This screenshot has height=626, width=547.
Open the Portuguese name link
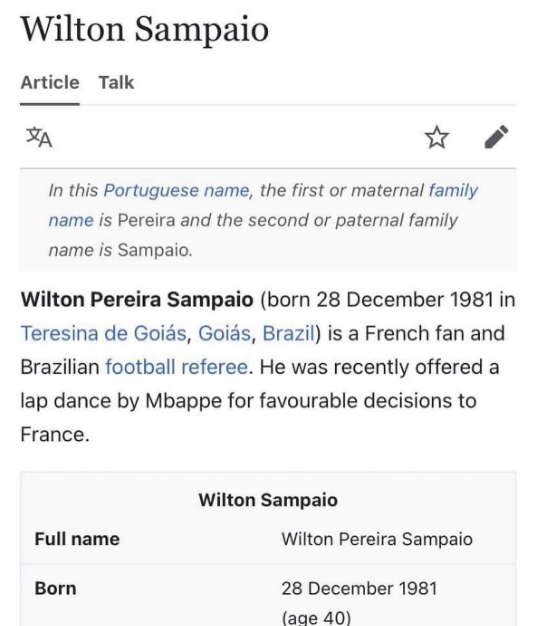(x=176, y=190)
